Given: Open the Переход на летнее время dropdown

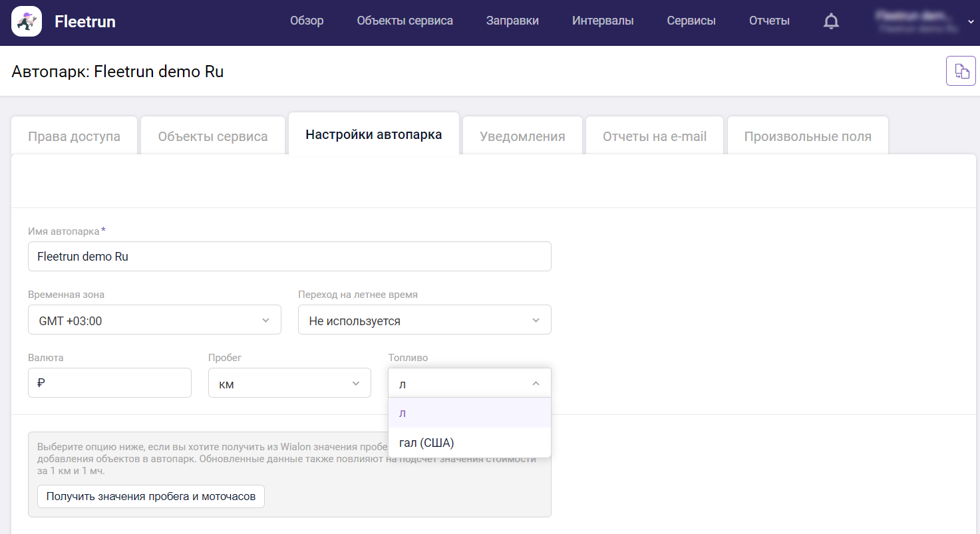Looking at the screenshot, I should (424, 320).
